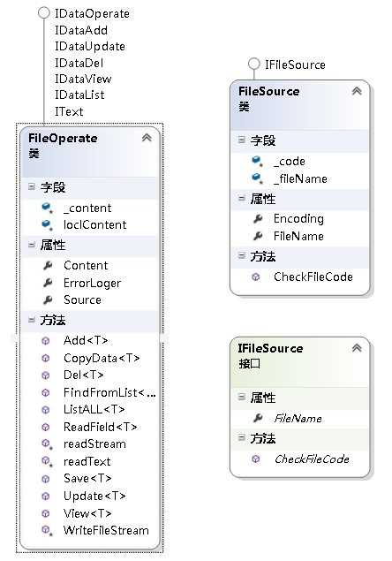Viewport: 392px width, 561px height.
Task: Click the IDataOperate interface lollipop circle
Action: tap(43, 13)
